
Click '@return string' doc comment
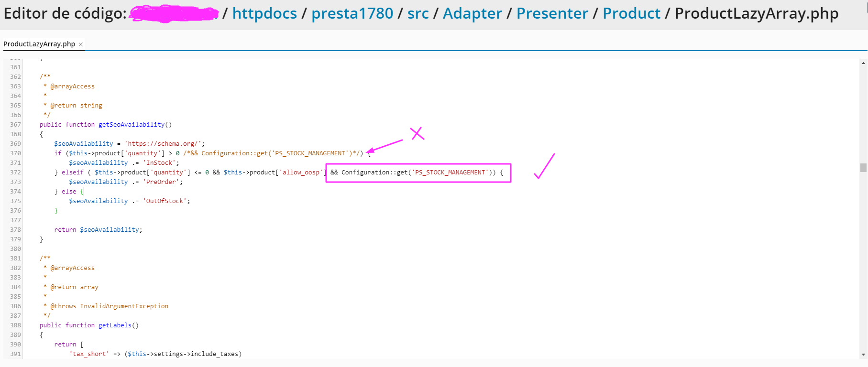[76, 106]
